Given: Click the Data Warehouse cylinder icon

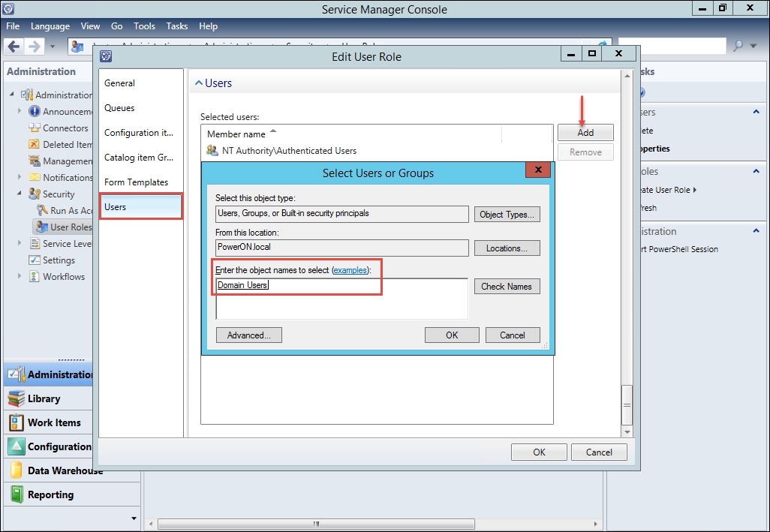Looking at the screenshot, I should 17,470.
